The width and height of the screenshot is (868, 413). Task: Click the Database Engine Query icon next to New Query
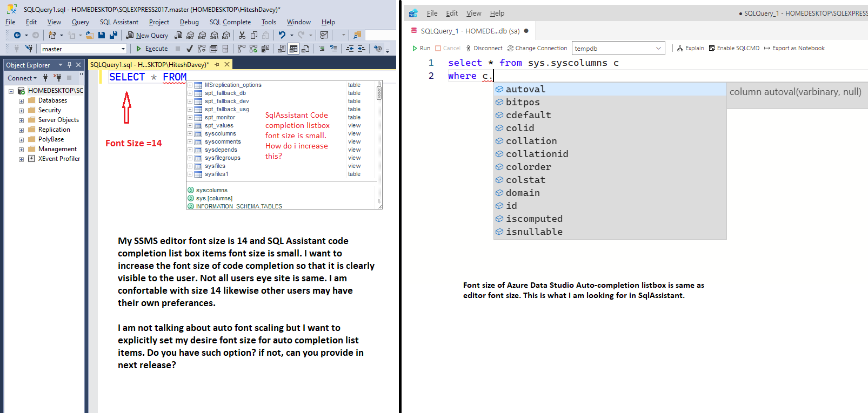point(178,35)
